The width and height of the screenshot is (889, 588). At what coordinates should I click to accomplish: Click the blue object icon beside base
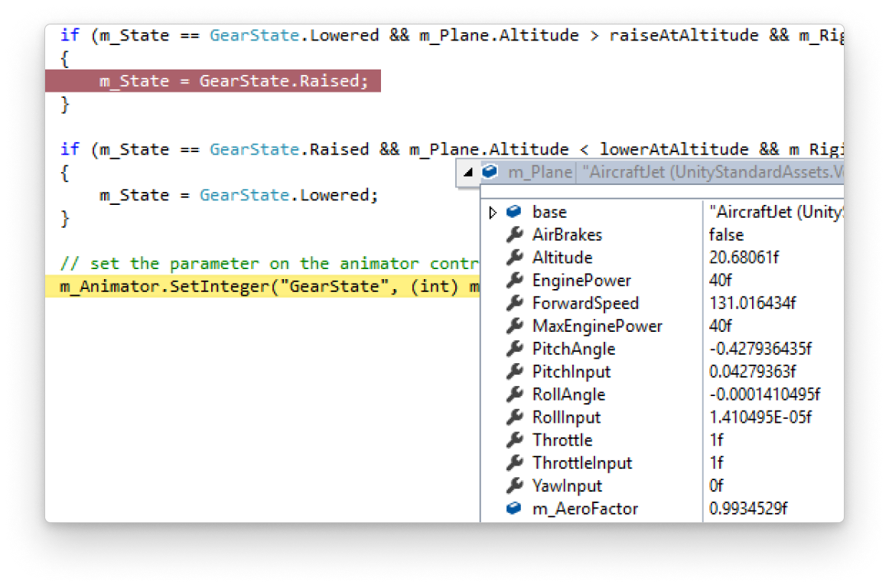tap(514, 212)
